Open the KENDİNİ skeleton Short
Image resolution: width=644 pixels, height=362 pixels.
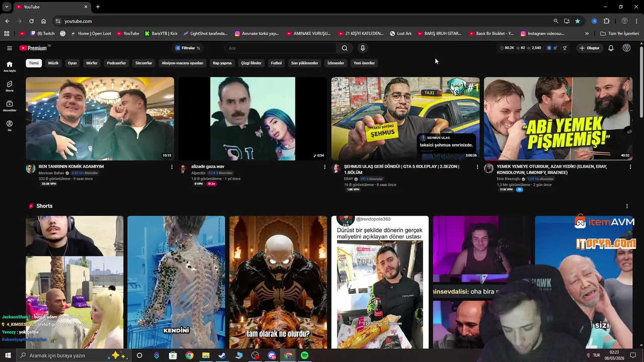176,282
